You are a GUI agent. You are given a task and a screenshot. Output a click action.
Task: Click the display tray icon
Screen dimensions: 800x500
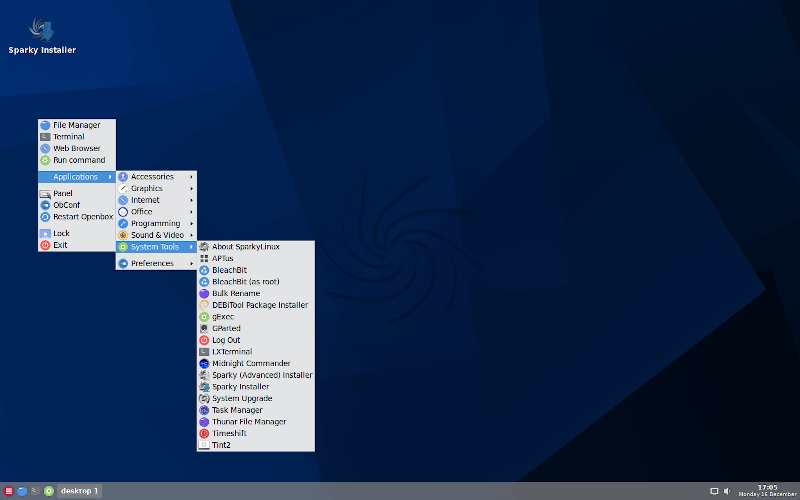click(x=714, y=491)
